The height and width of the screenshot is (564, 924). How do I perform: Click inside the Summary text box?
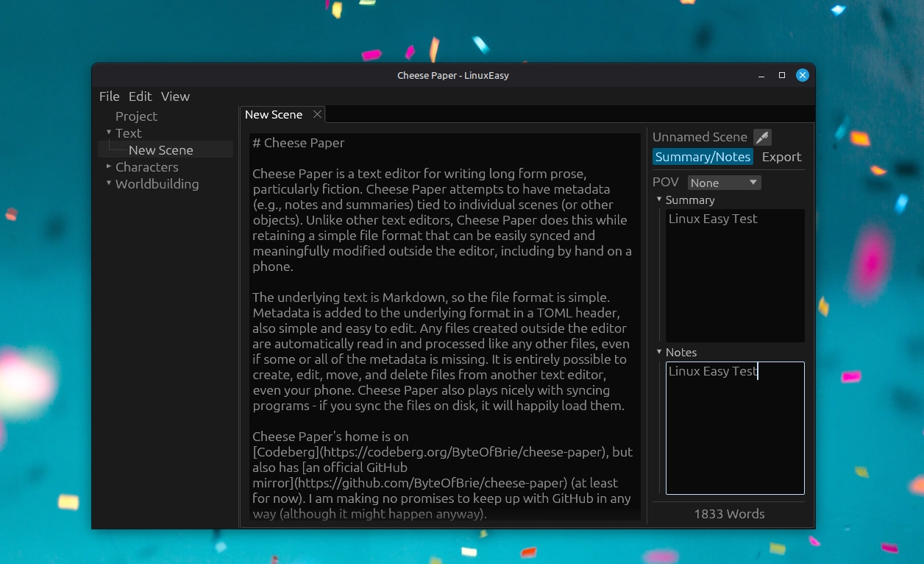coord(734,275)
